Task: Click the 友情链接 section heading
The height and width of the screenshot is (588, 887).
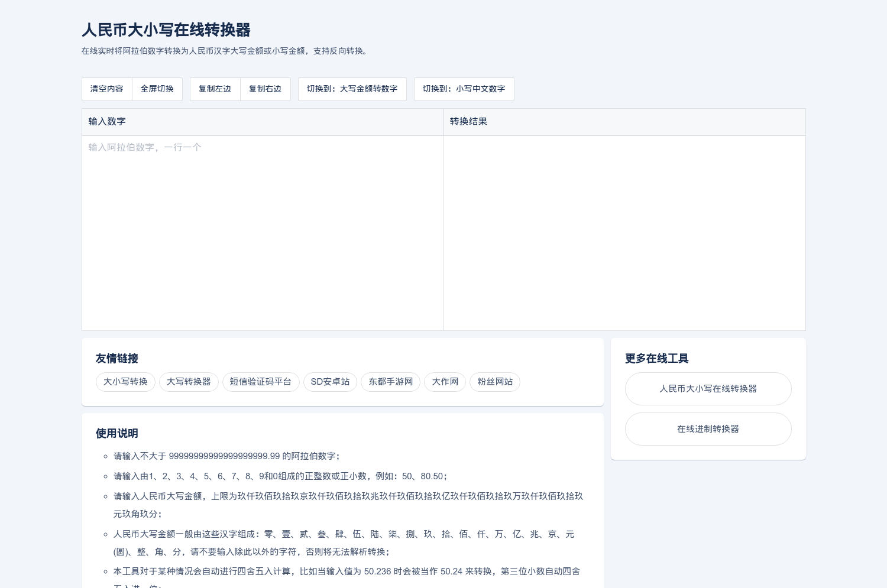Action: (117, 359)
